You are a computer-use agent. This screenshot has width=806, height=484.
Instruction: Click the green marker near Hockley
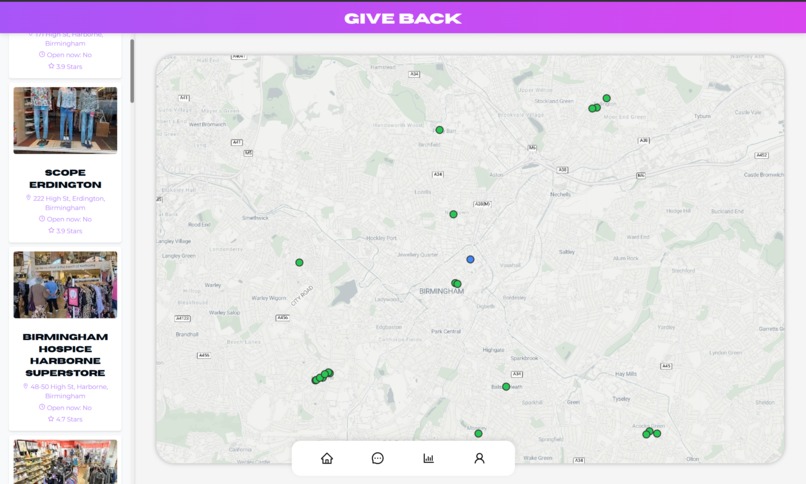[453, 214]
